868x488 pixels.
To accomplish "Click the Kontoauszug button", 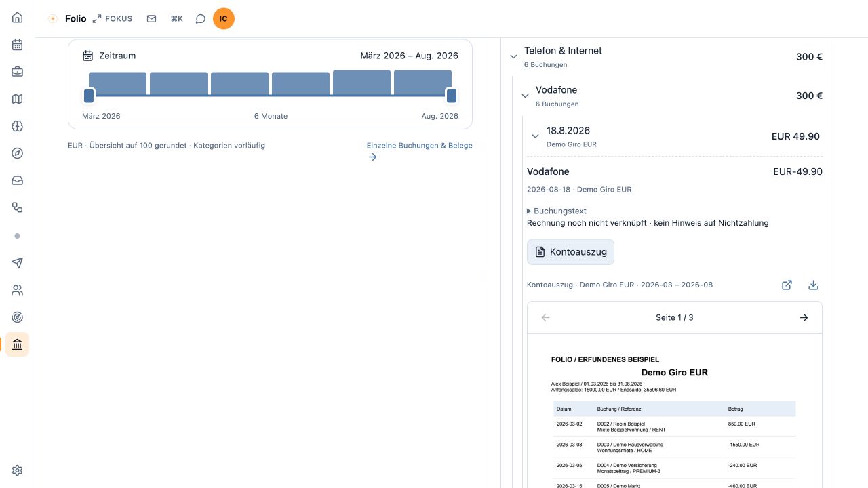I will (x=570, y=252).
